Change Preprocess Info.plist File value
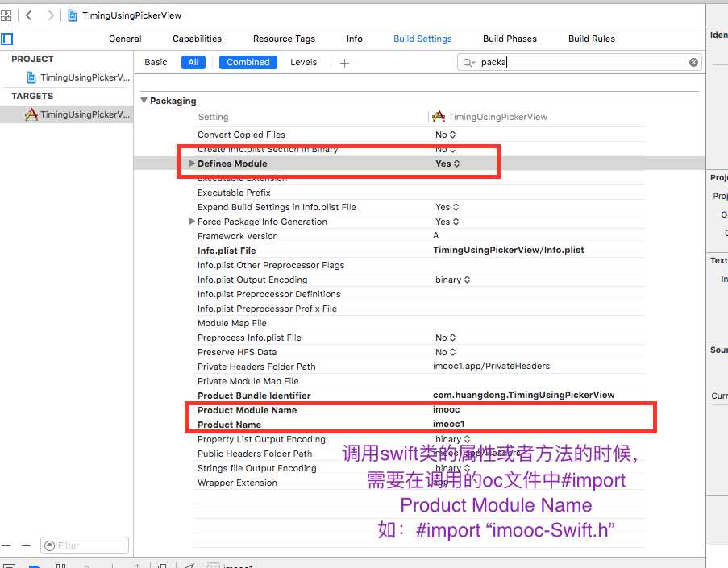Image resolution: width=728 pixels, height=568 pixels. click(x=445, y=338)
